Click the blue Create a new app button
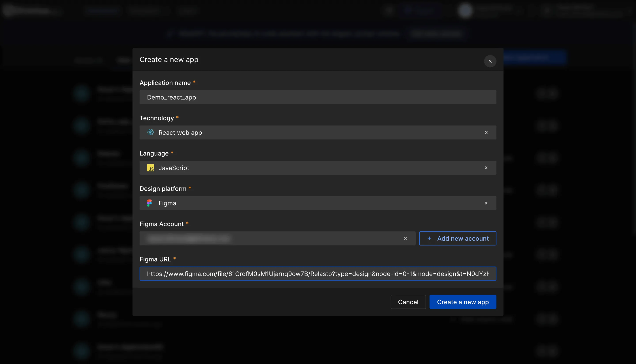This screenshot has width=636, height=364. [463, 302]
